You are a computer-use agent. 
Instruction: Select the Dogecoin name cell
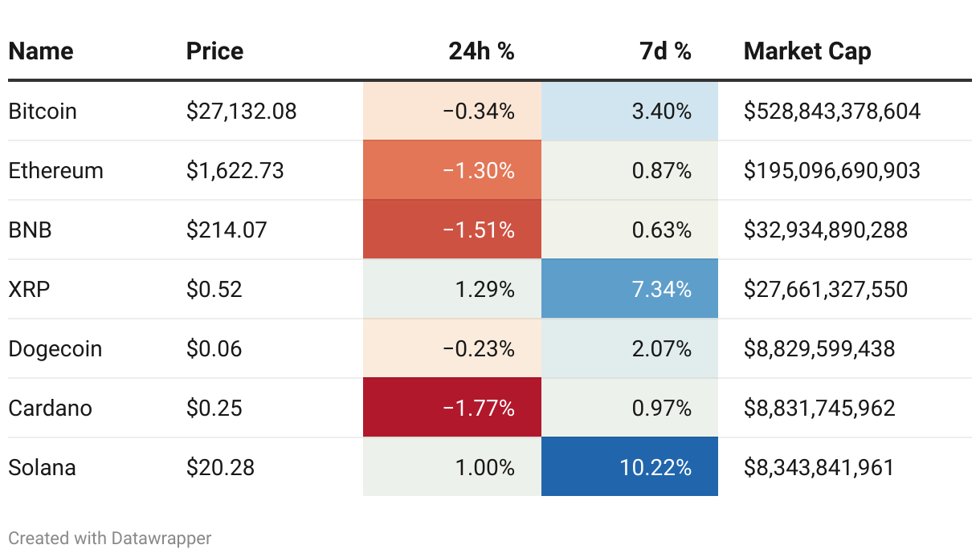[x=55, y=348]
